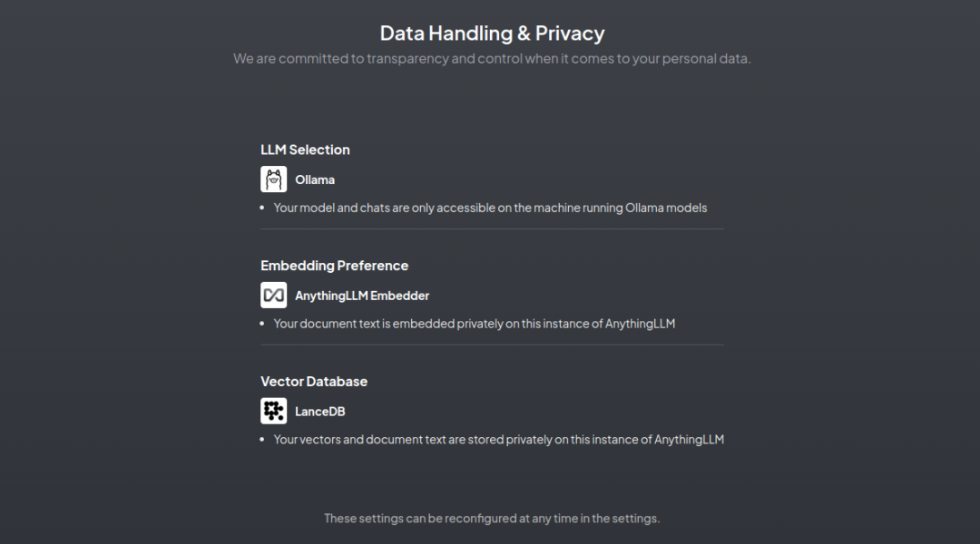Select the AnythingLLM Embedder name label

[x=362, y=296]
